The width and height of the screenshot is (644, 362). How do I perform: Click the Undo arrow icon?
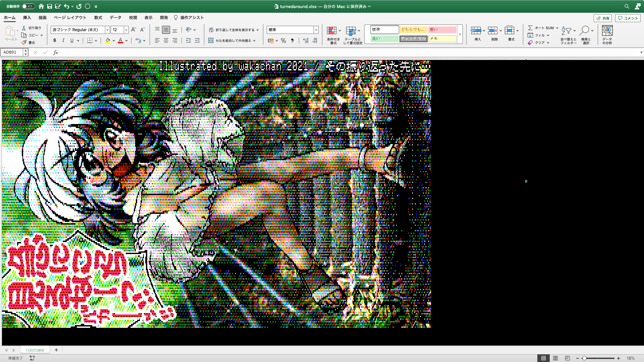66,6
